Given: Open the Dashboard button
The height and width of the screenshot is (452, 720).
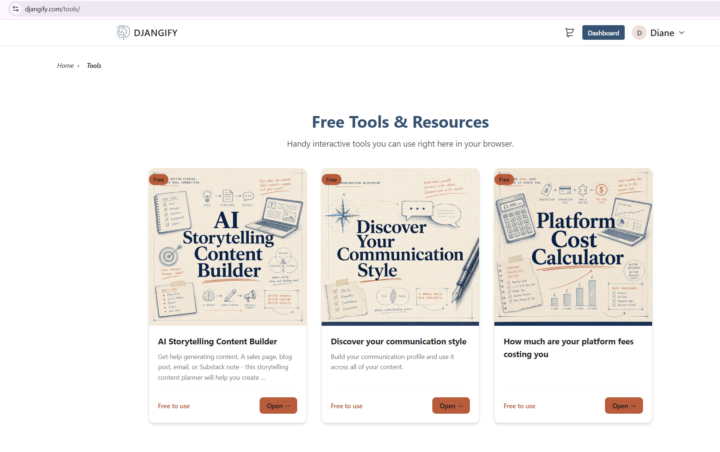Looking at the screenshot, I should click(x=603, y=33).
